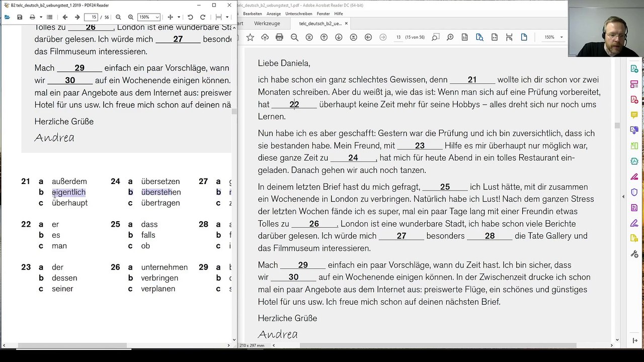Rotate page clockwise in PDF24 Reader
Viewport: 644px width, 362px height.
tap(203, 17)
